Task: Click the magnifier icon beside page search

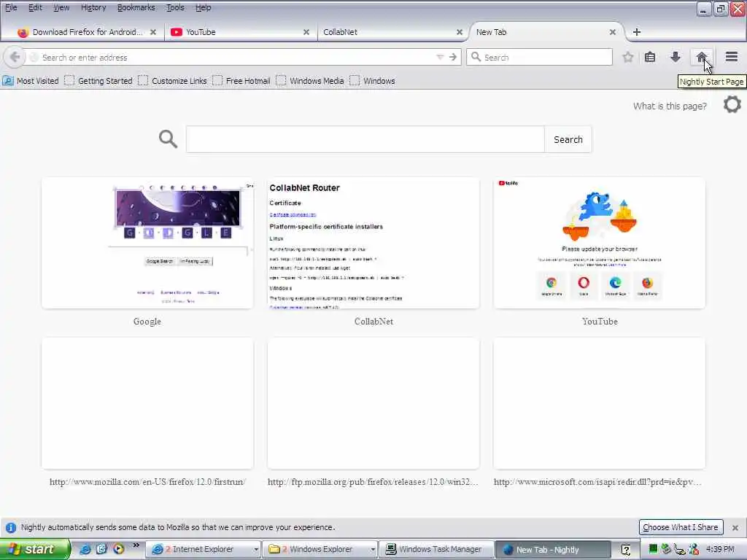Action: (168, 139)
